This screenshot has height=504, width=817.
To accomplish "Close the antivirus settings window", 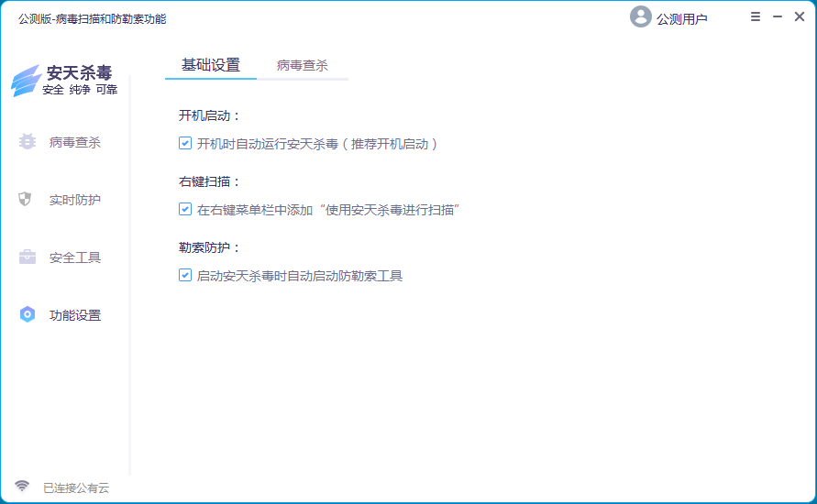I will click(x=799, y=16).
